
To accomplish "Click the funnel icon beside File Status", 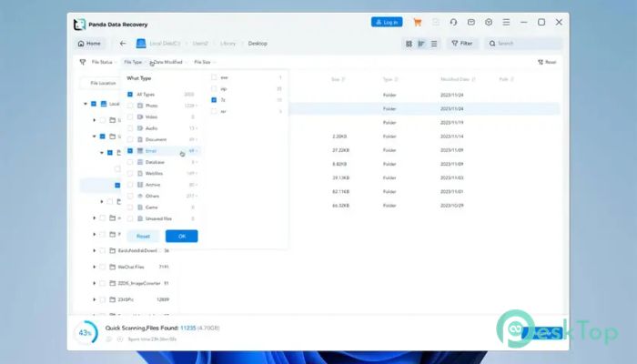I will pyautogui.click(x=83, y=62).
